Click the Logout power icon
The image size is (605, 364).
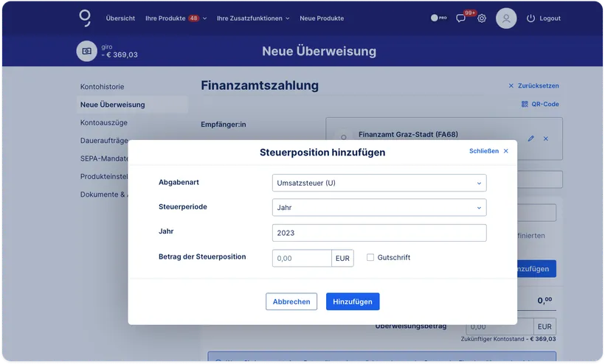click(x=530, y=18)
